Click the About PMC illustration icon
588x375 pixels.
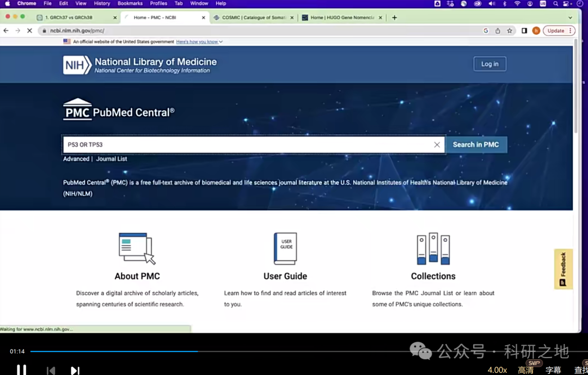(137, 249)
